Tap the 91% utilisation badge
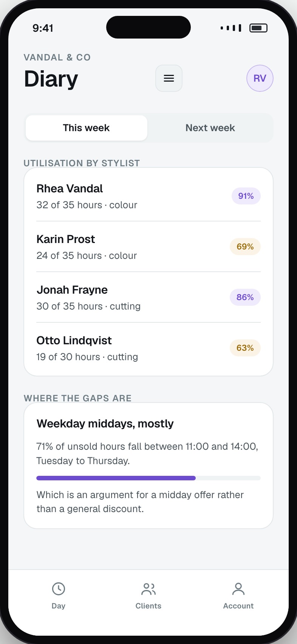Viewport: 297px width, 644px height. 246,196
